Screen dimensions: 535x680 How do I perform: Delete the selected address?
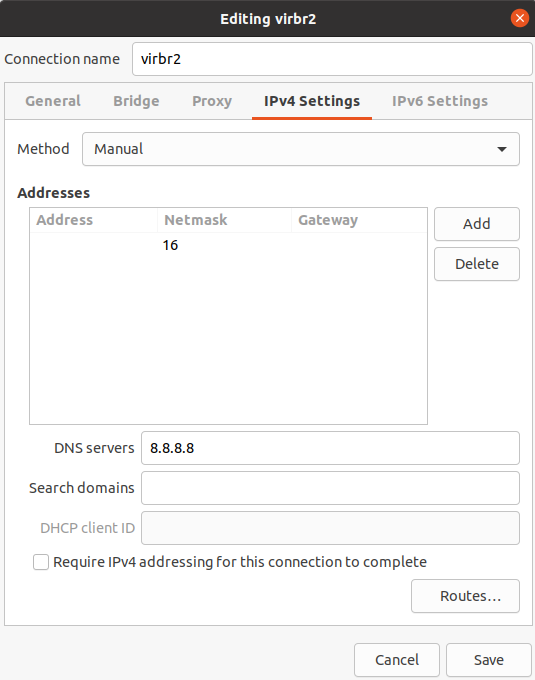[476, 264]
